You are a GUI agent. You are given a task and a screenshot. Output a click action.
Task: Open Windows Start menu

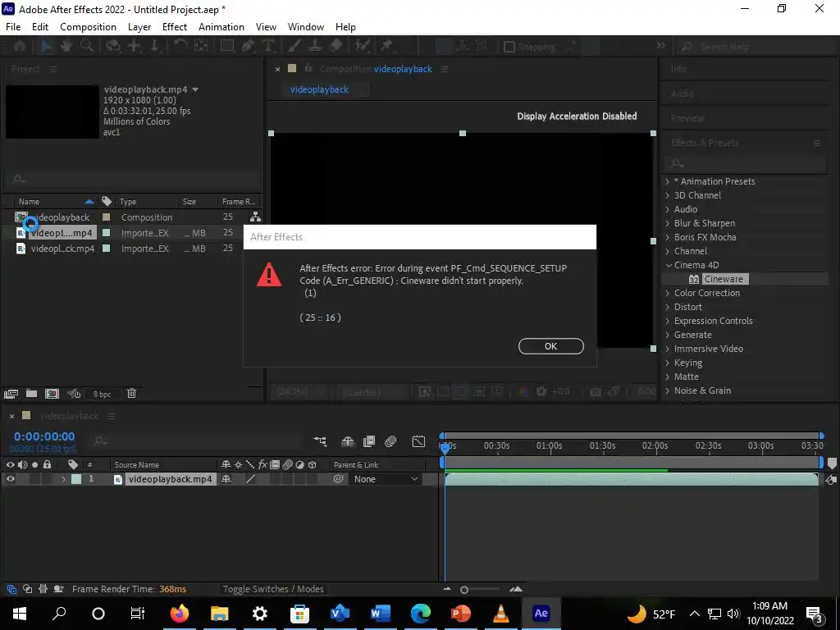[x=20, y=614]
